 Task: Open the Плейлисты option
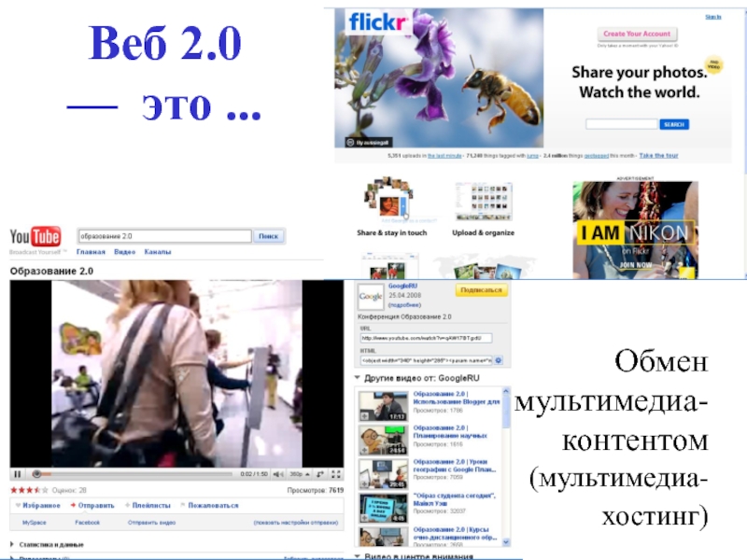[148, 506]
